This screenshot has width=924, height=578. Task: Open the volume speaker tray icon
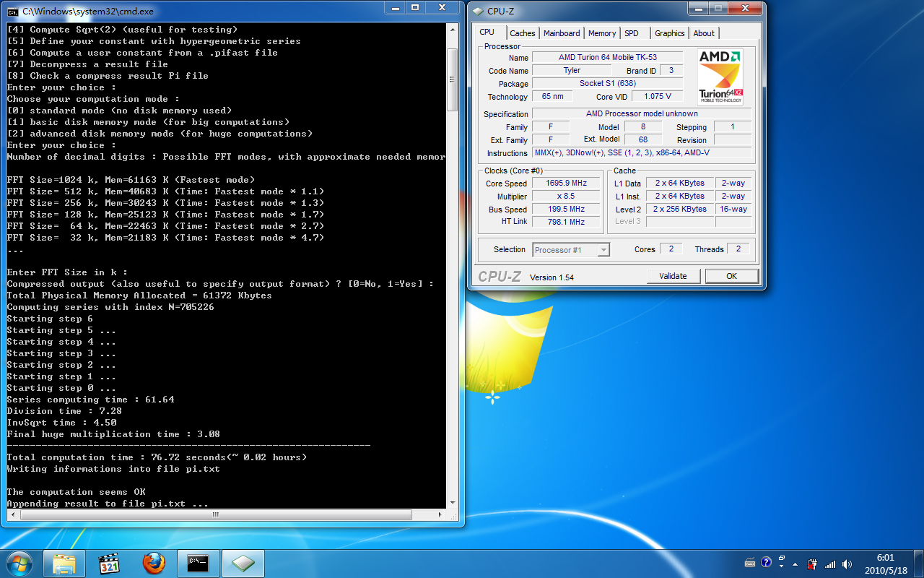point(847,564)
